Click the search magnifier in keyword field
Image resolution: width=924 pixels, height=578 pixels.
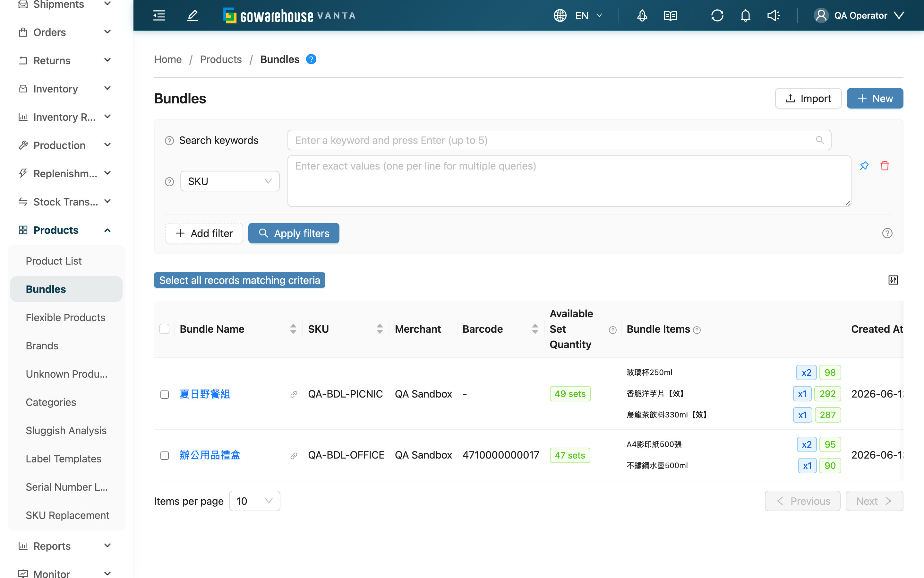click(x=820, y=140)
